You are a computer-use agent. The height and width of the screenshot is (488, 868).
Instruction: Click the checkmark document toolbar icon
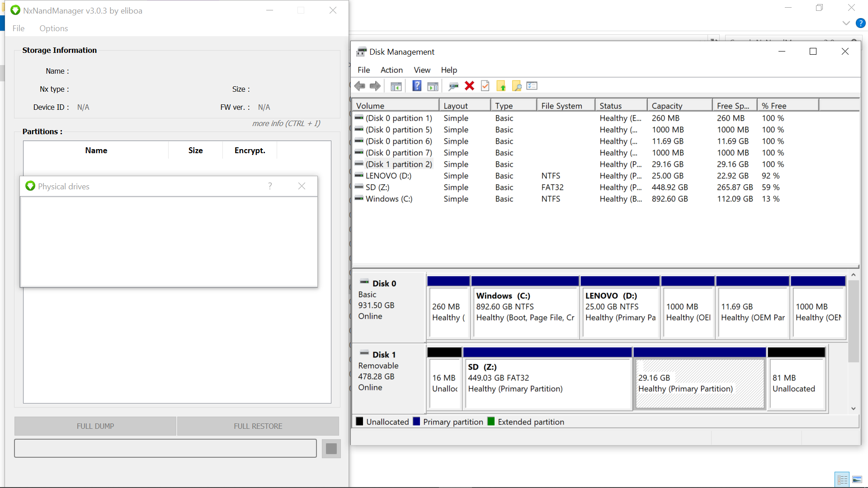(485, 86)
